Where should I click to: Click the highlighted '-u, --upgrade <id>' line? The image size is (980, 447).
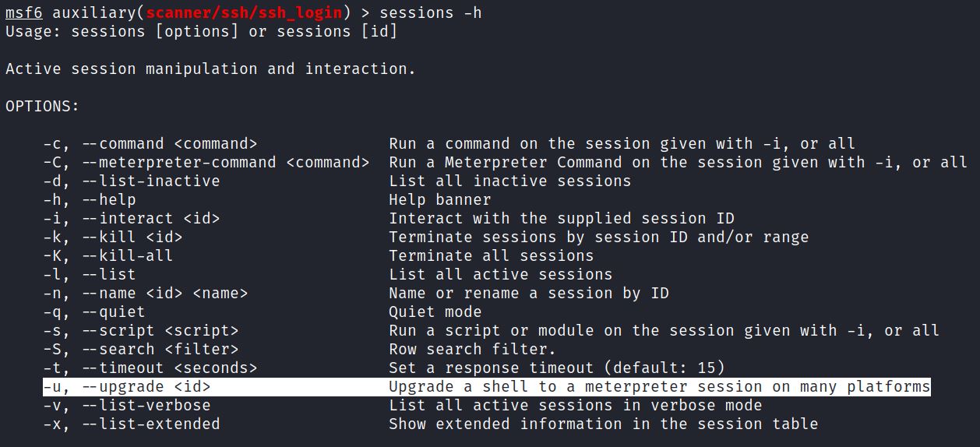tap(487, 387)
